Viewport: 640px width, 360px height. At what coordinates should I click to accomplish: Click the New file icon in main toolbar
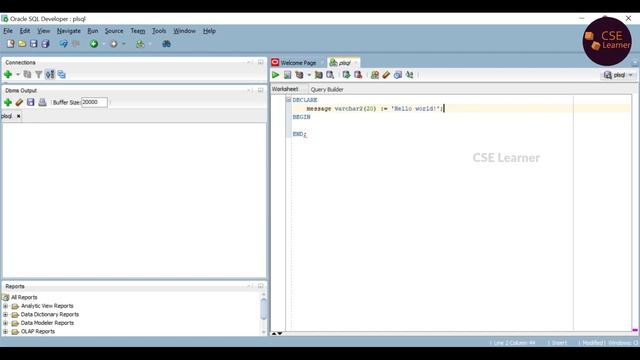click(11, 44)
